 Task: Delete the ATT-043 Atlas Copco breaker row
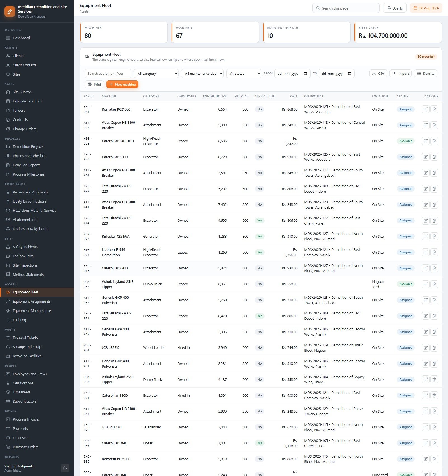pyautogui.click(x=434, y=411)
